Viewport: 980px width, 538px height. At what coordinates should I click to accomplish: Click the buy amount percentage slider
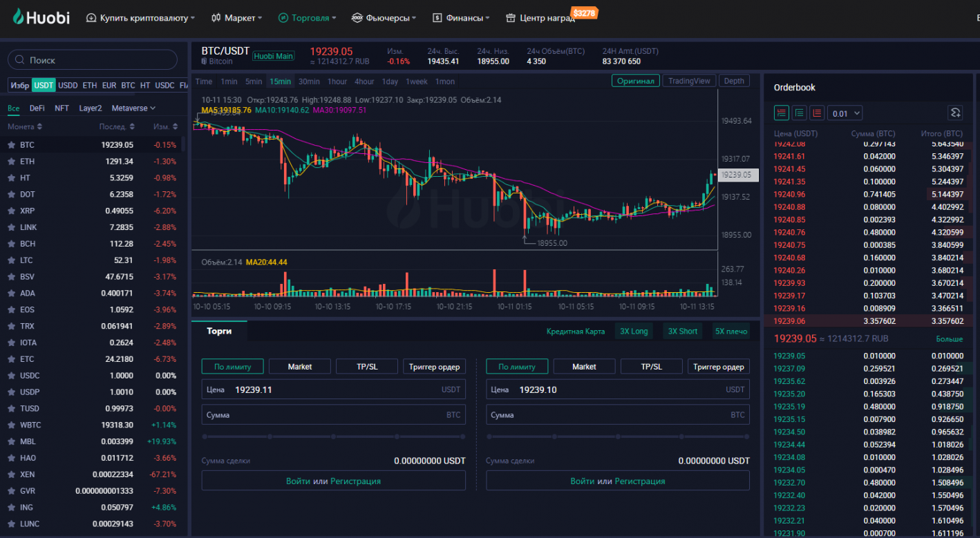pyautogui.click(x=333, y=436)
